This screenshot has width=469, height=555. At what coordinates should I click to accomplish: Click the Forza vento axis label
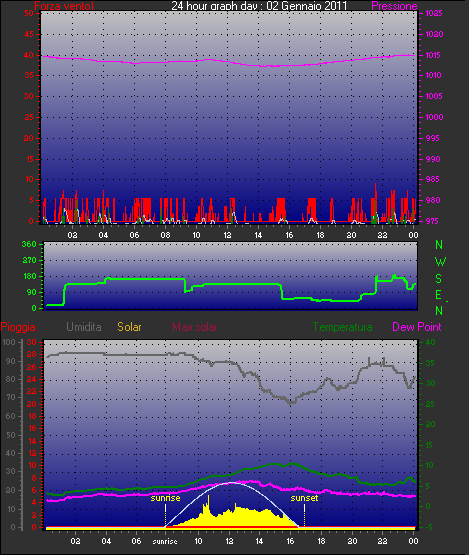point(64,6)
